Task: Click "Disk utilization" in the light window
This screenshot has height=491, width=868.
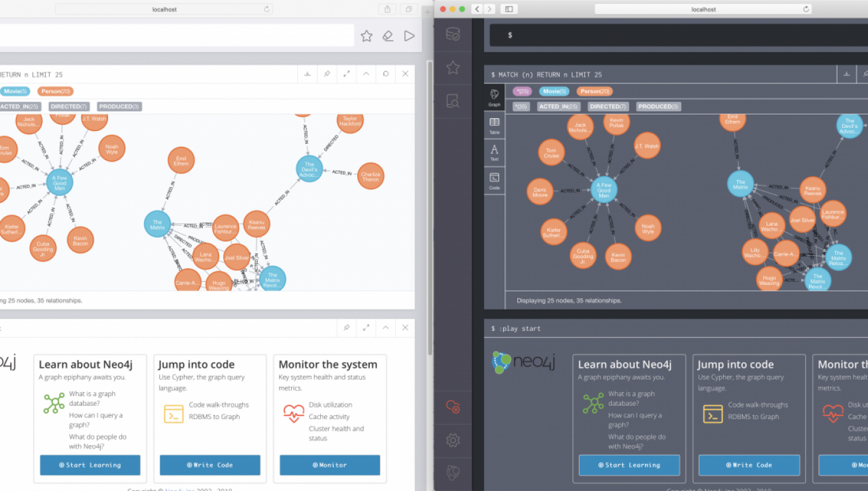Action: click(x=330, y=405)
